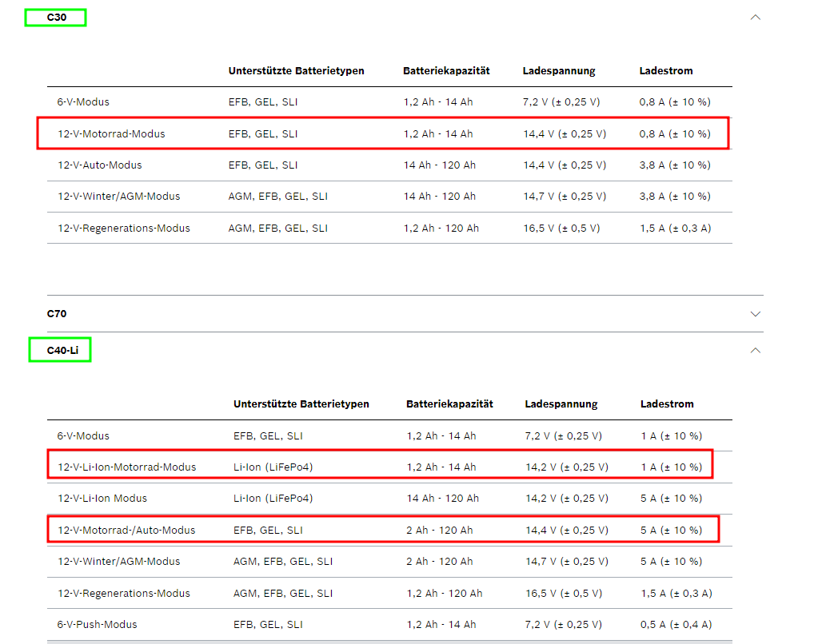The width and height of the screenshot is (814, 644).
Task: Collapse the C40-Li section chevron
Action: coord(756,350)
